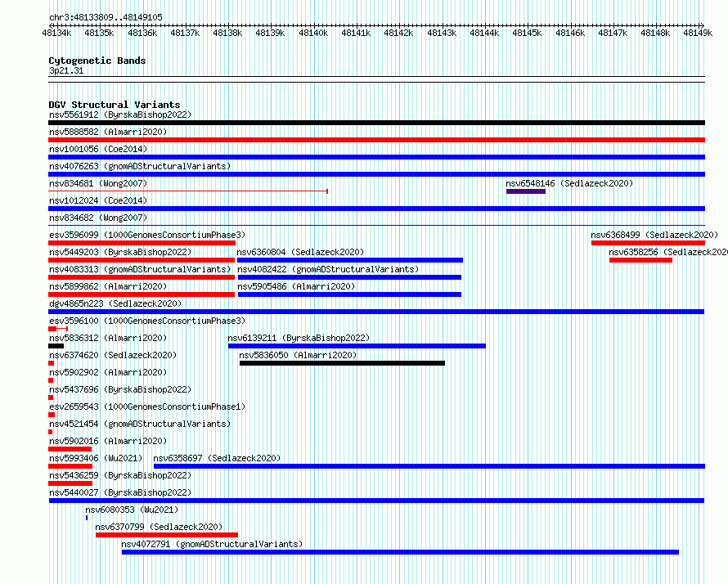
Task: Select the red nsv5902016 variant bar
Action: pos(70,449)
